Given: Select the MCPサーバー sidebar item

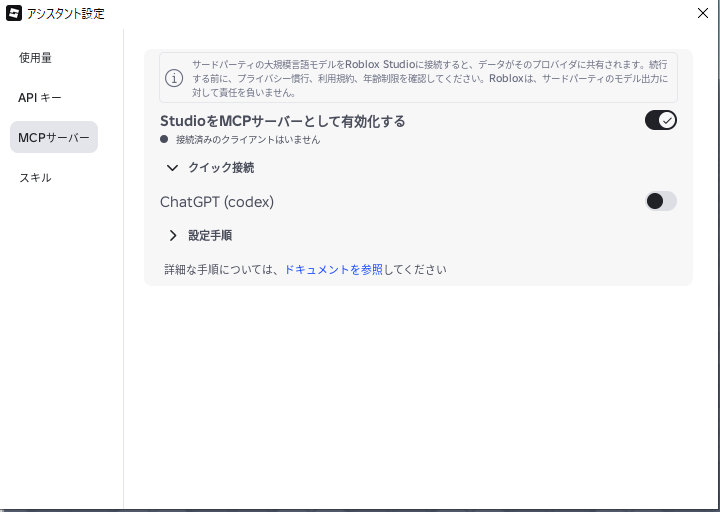Looking at the screenshot, I should [x=54, y=137].
